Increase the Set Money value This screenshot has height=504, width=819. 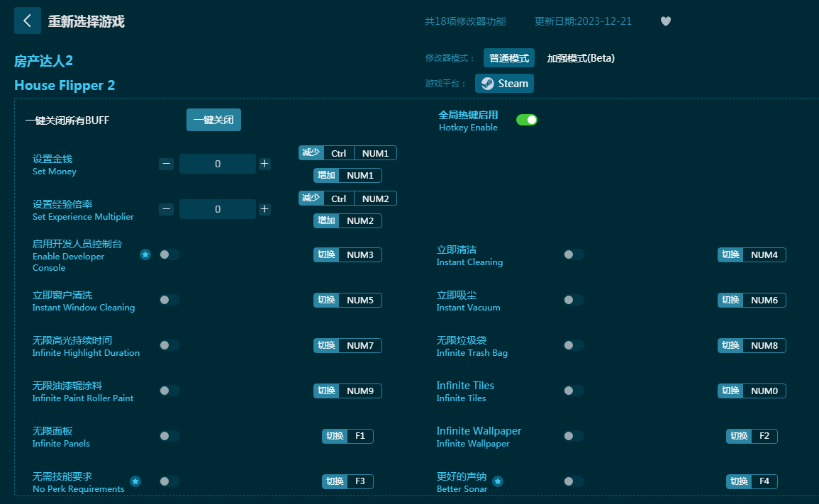tap(264, 164)
